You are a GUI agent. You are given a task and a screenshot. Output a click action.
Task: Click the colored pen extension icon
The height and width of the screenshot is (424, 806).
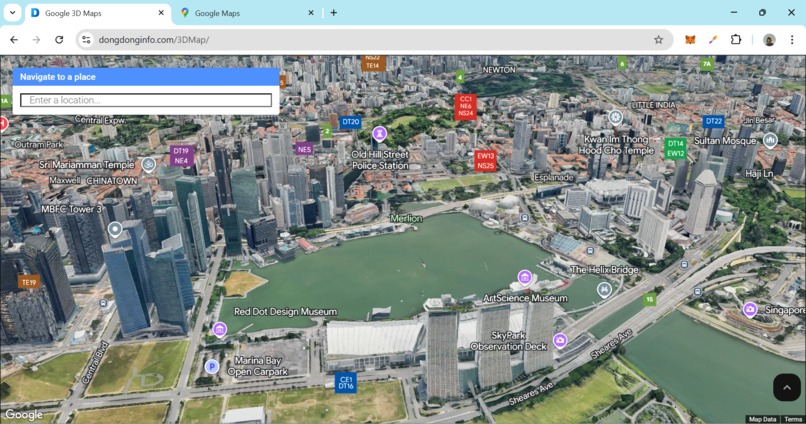(713, 40)
